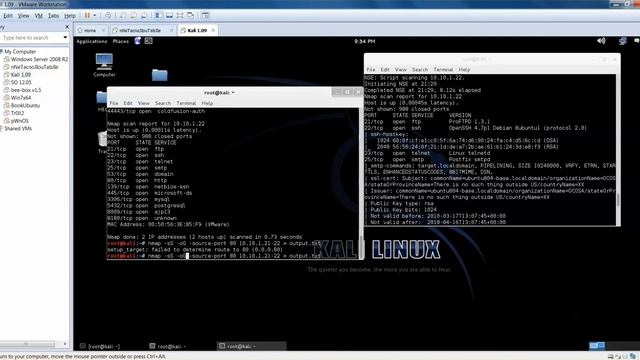The width and height of the screenshot is (640, 360).
Task: Open Edit menu in left terminal
Action: 128,103
